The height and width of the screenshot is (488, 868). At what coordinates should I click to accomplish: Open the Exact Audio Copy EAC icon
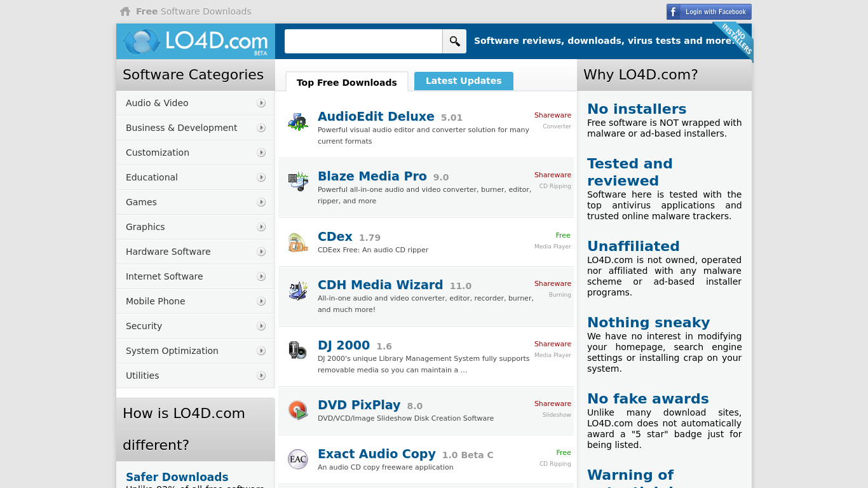pyautogui.click(x=297, y=459)
